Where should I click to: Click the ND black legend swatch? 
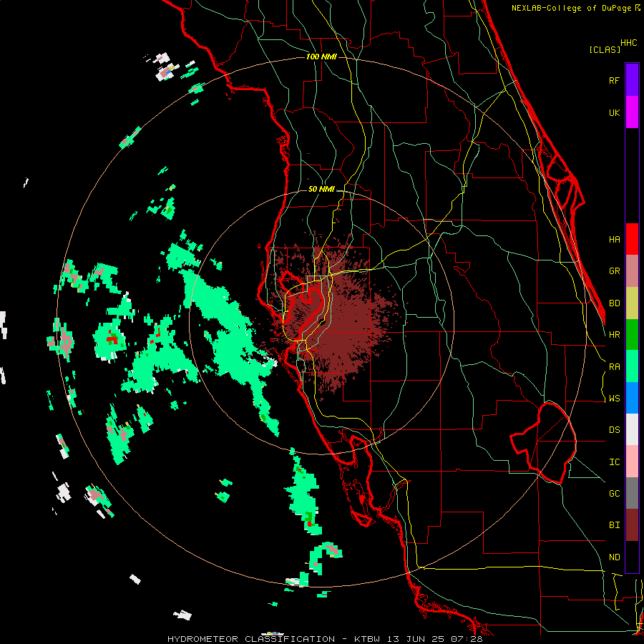click(632, 557)
